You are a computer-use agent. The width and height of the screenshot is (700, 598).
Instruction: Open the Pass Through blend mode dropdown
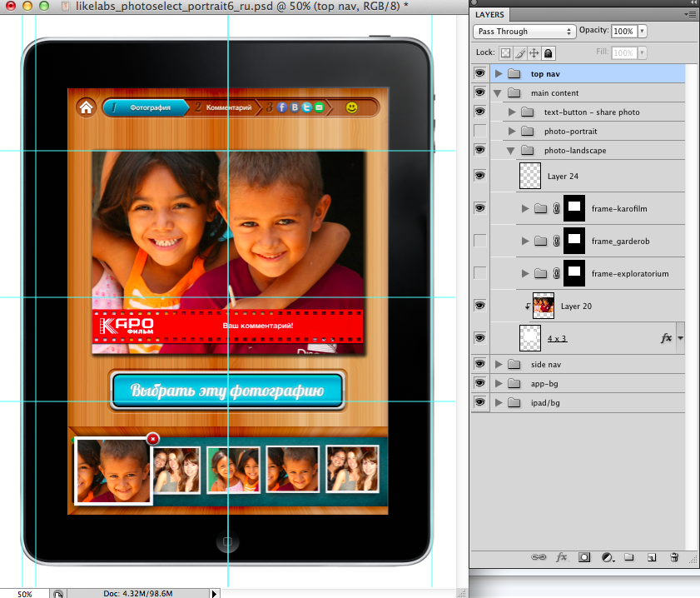pos(524,31)
